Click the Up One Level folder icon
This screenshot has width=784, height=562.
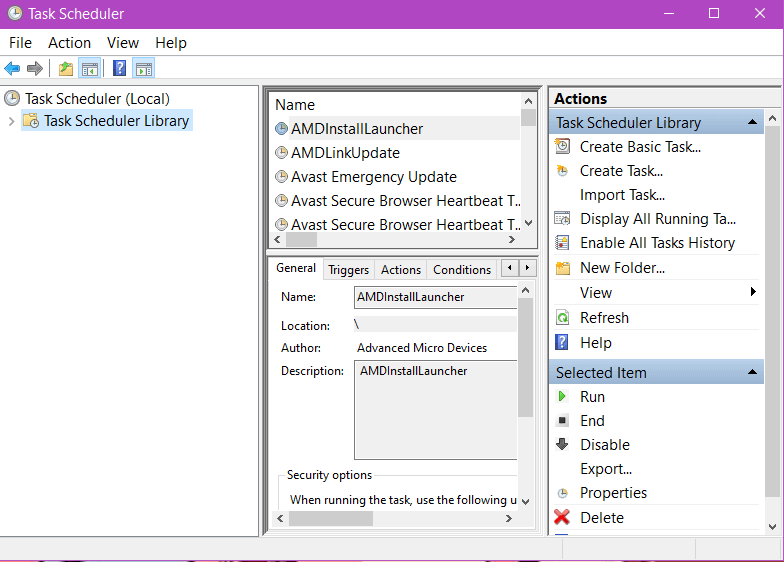coord(66,68)
